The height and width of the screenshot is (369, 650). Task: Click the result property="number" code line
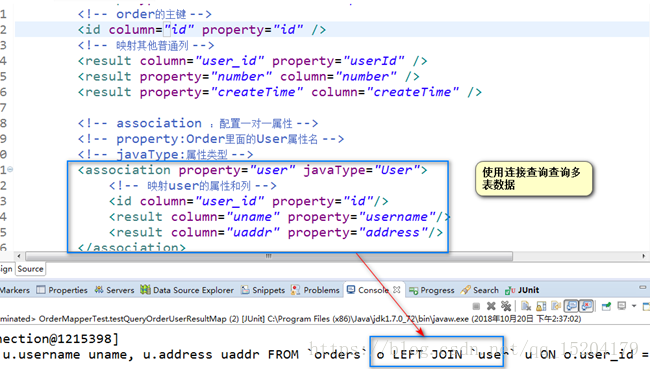(248, 77)
